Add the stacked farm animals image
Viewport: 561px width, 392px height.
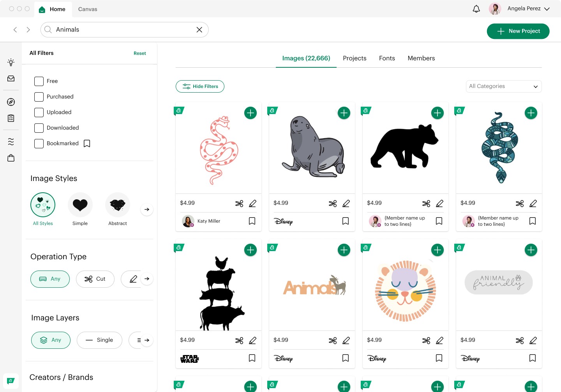click(x=251, y=250)
